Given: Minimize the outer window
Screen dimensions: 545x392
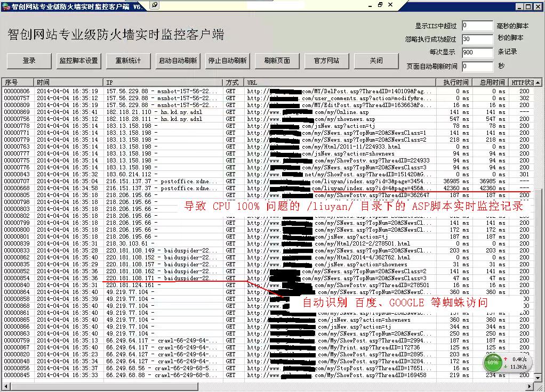Looking at the screenshot, I should (519, 6).
